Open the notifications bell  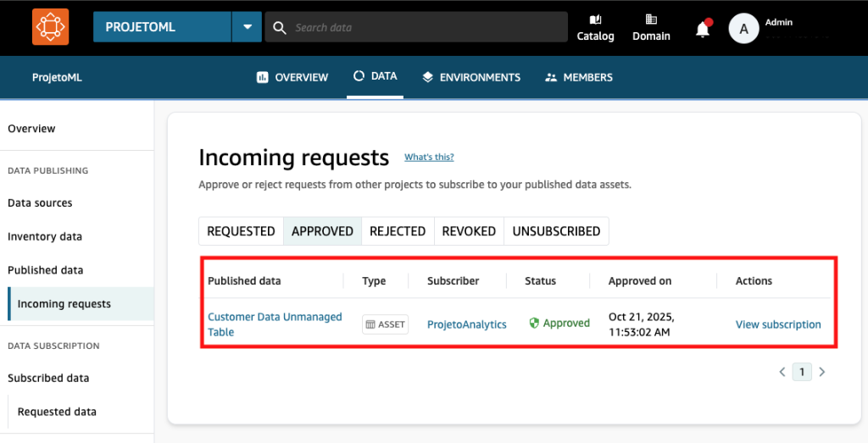pyautogui.click(x=702, y=29)
